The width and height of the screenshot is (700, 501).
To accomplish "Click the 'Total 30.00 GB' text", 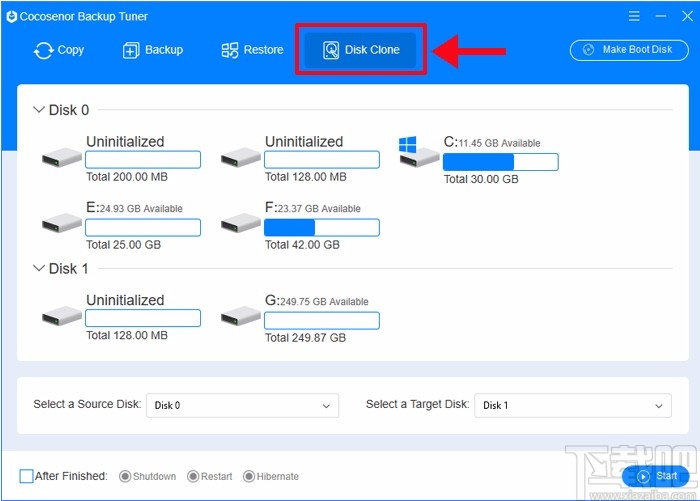I will coord(481,179).
